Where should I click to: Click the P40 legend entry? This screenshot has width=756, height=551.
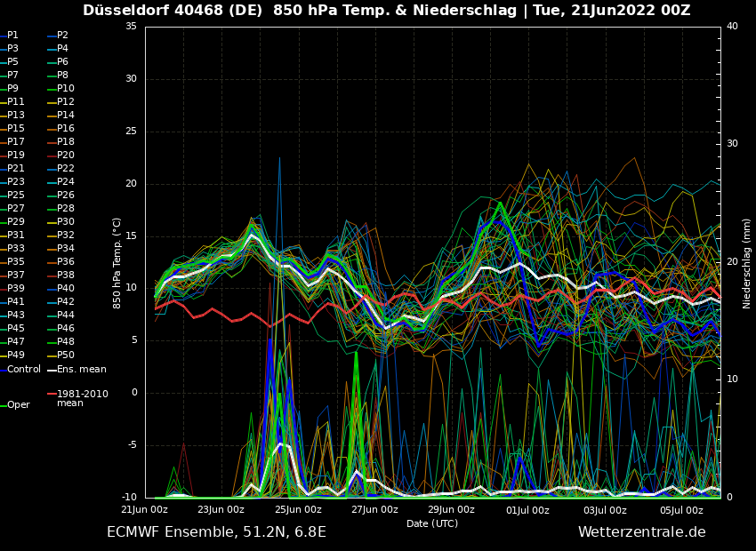pos(65,289)
